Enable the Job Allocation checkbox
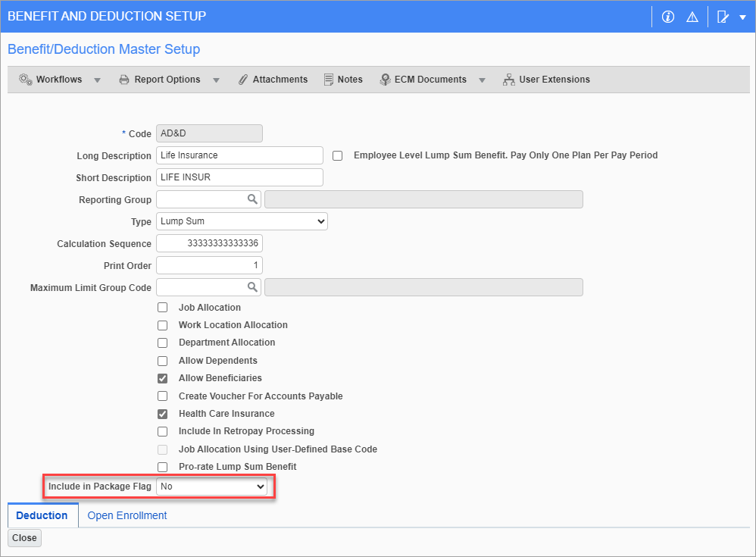Image resolution: width=756 pixels, height=557 pixels. pyautogui.click(x=162, y=308)
